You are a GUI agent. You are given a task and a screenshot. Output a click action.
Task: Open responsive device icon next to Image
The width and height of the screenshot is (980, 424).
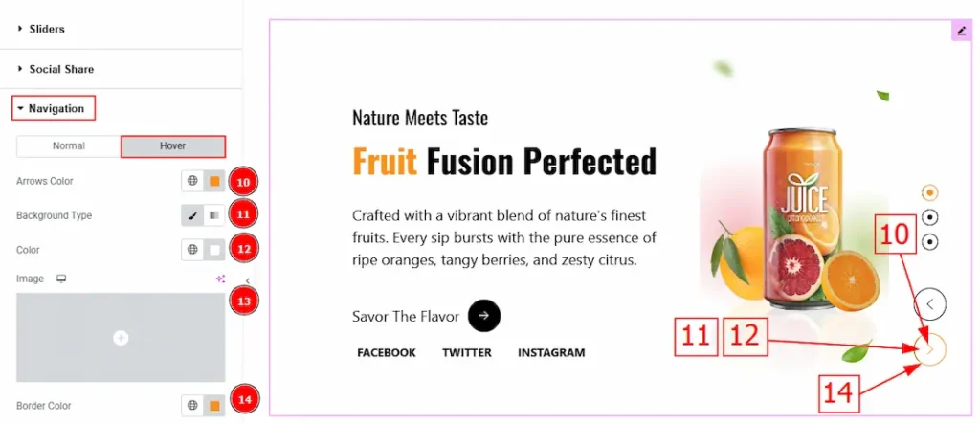tap(62, 279)
